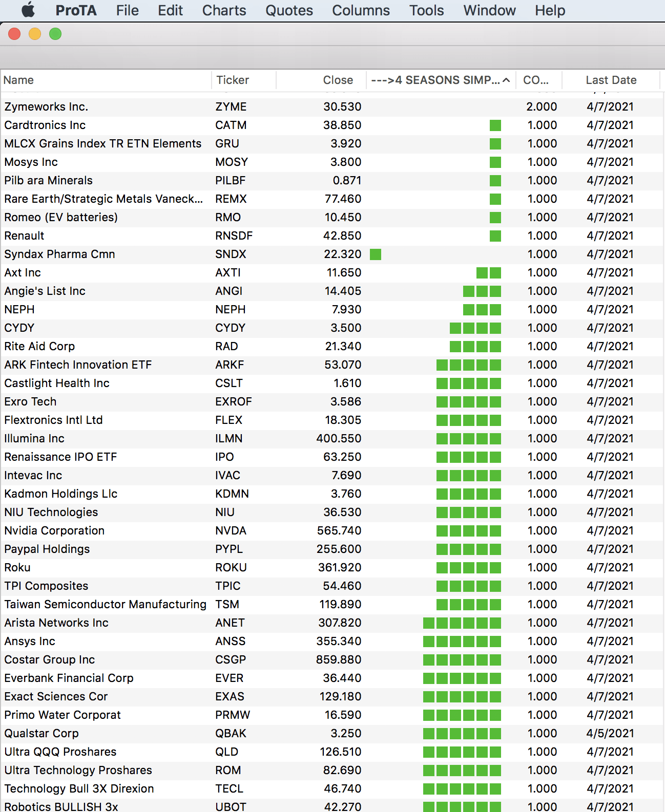Screen dimensions: 665x812
Task: Click ticker EXAS
Action: point(230,696)
